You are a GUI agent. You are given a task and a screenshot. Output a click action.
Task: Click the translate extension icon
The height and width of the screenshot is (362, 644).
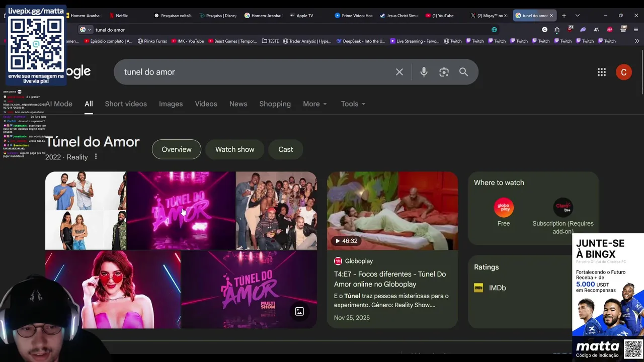596,30
